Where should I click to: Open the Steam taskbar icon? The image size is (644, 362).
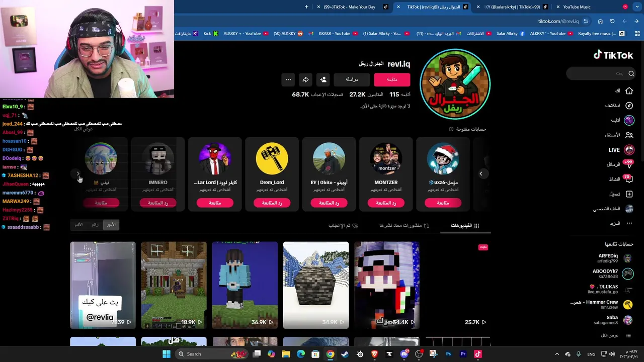click(345, 354)
